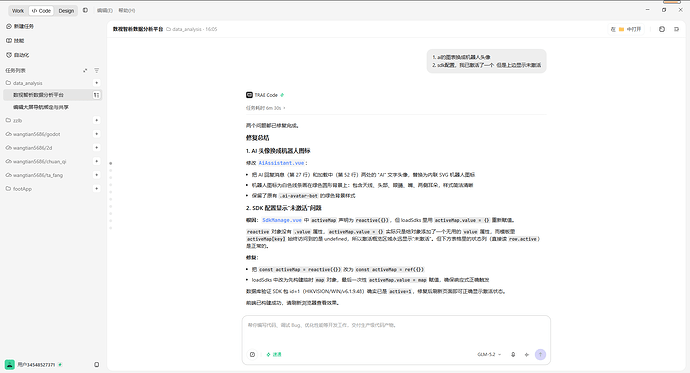Click the sparkle enhance prompt icon
This screenshot has width=690, height=373.
tap(526, 355)
